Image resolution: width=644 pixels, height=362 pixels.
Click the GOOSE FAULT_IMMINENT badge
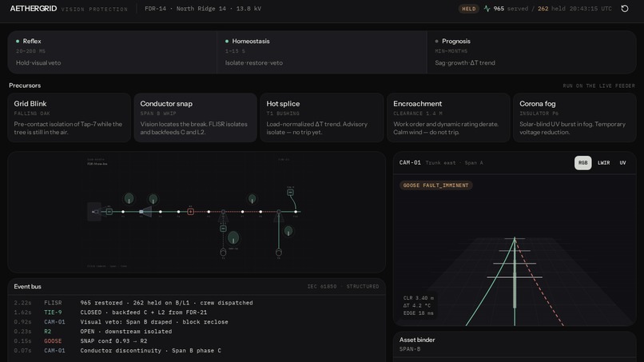click(435, 185)
